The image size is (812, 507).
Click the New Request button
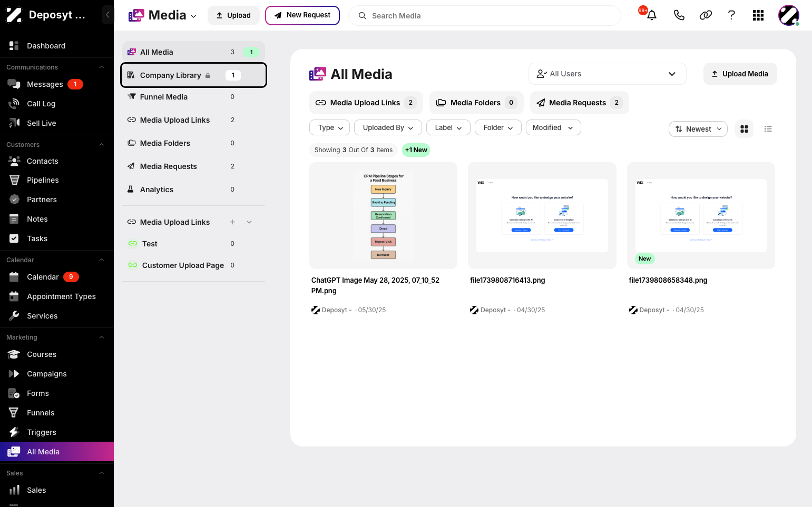(302, 15)
